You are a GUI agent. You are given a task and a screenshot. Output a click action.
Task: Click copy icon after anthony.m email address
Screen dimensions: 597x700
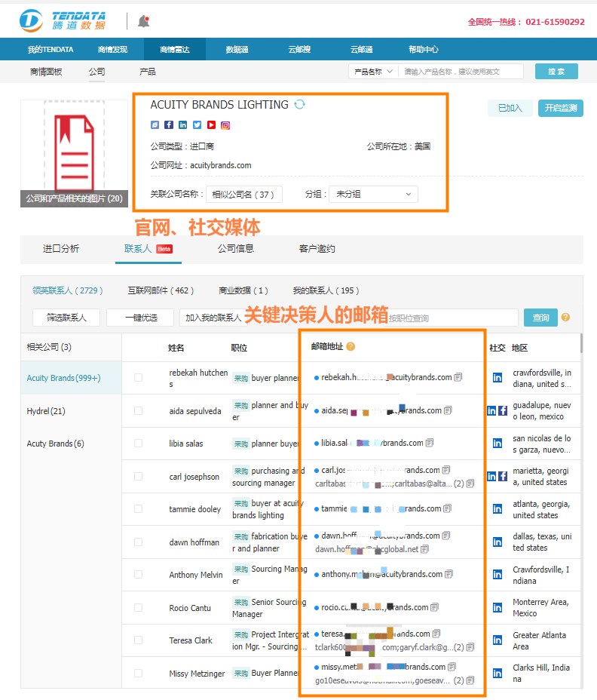449,574
